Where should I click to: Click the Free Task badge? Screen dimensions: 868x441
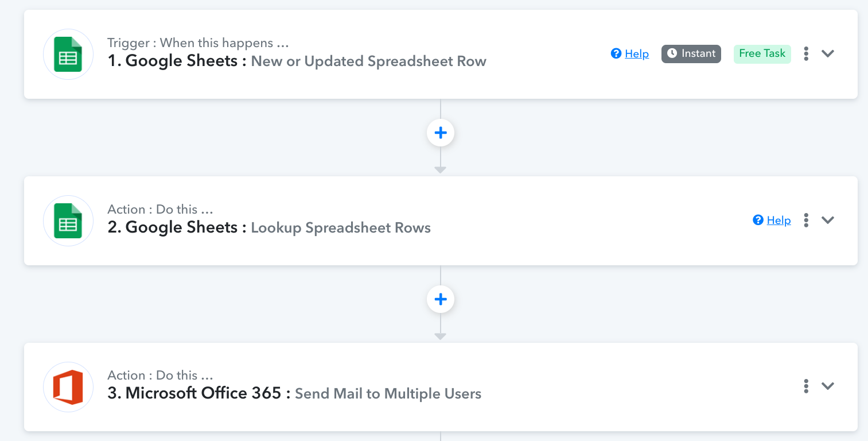click(762, 53)
